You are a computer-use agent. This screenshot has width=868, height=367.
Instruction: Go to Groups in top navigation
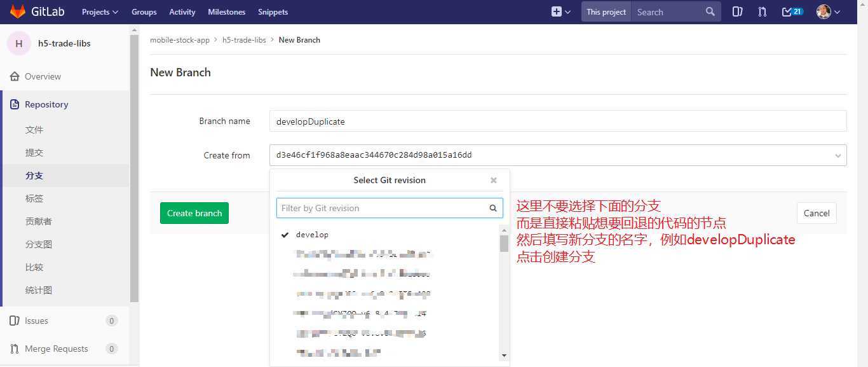144,12
